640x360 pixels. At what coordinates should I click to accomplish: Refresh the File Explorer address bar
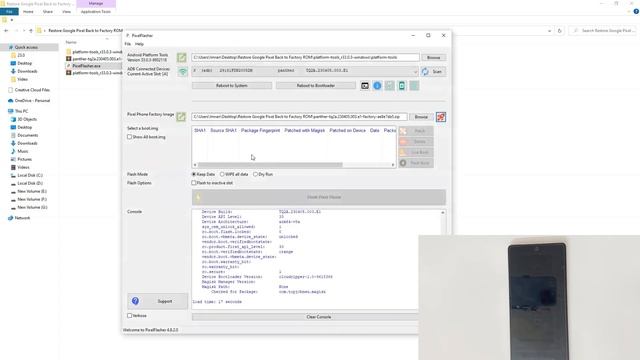click(560, 31)
